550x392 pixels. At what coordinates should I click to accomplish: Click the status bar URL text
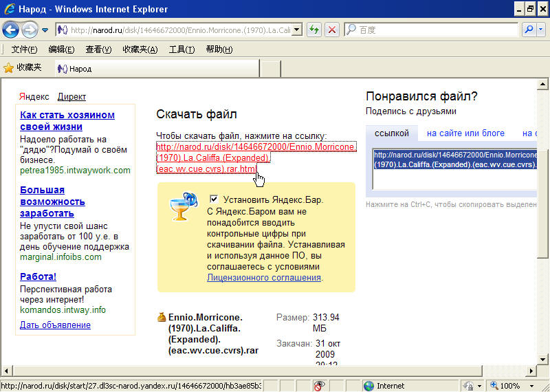132,386
